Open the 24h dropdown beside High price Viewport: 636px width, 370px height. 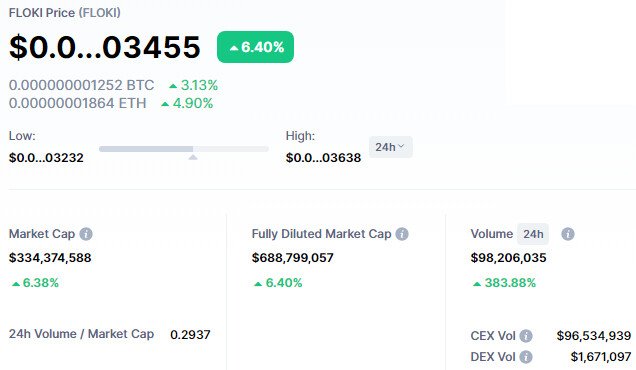click(x=391, y=147)
